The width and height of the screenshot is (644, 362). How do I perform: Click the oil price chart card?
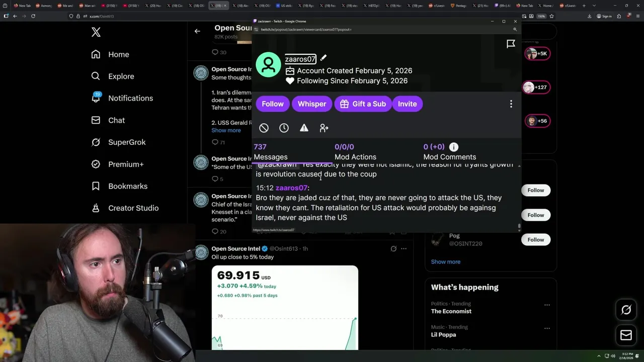[x=285, y=308]
